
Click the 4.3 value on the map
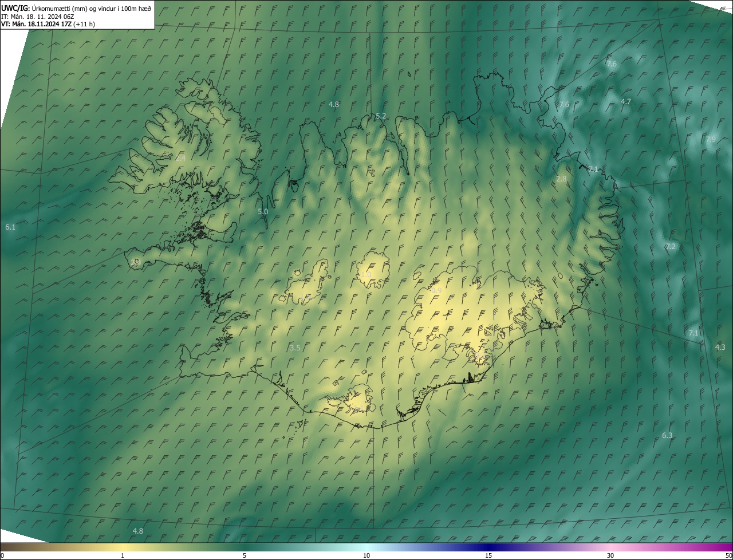[x=720, y=347]
